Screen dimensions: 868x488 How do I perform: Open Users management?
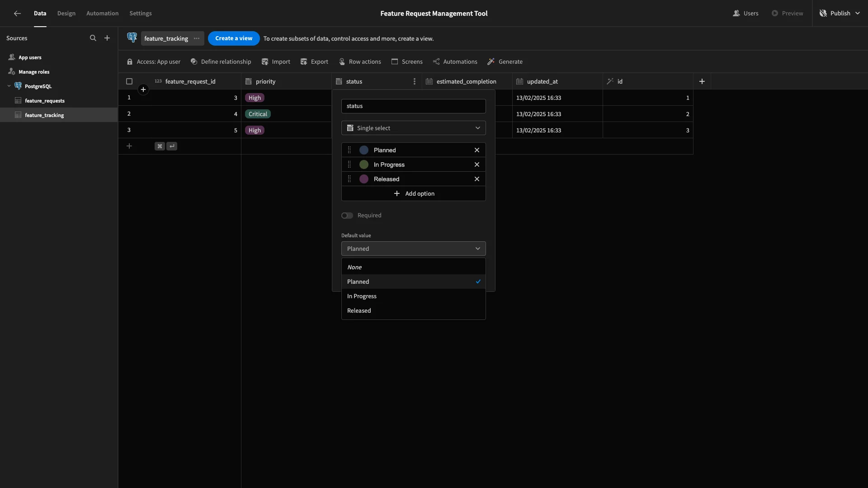tap(745, 14)
